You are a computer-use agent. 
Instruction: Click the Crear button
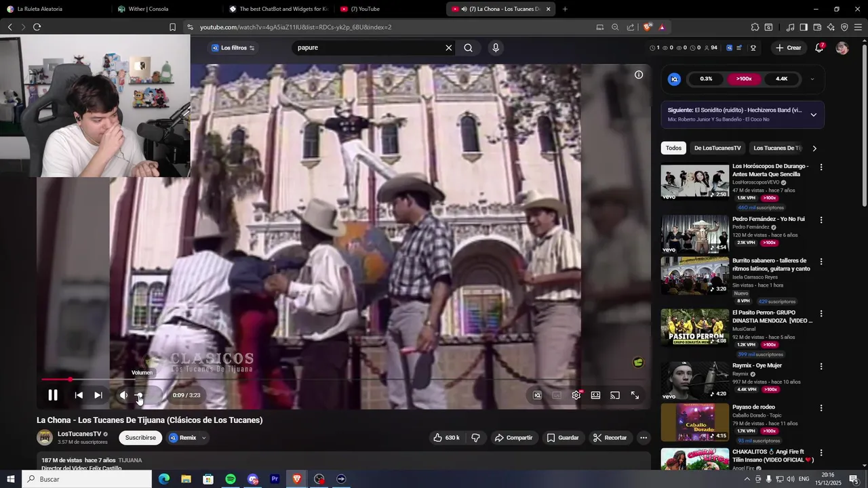coord(789,48)
